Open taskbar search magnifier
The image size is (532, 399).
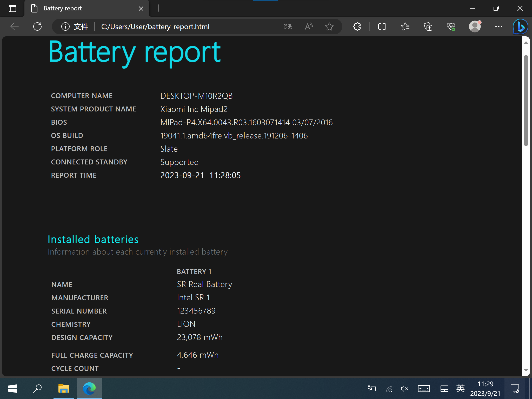[37, 389]
